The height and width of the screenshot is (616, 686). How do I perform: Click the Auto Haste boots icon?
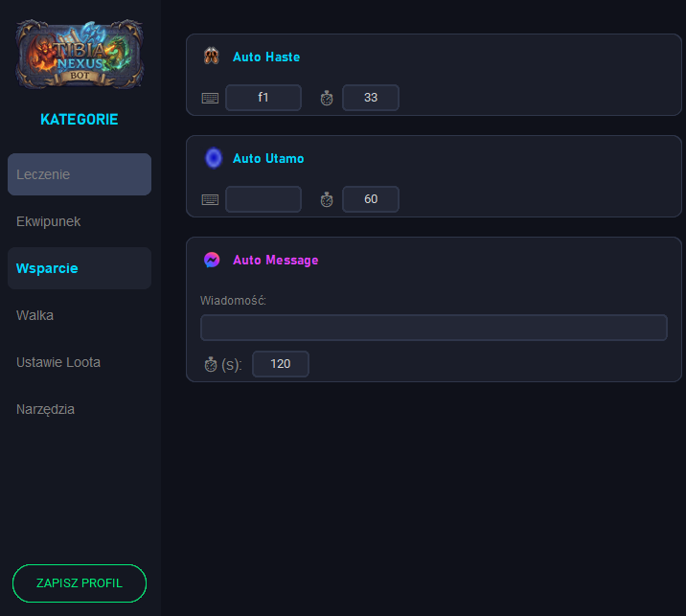pos(212,57)
